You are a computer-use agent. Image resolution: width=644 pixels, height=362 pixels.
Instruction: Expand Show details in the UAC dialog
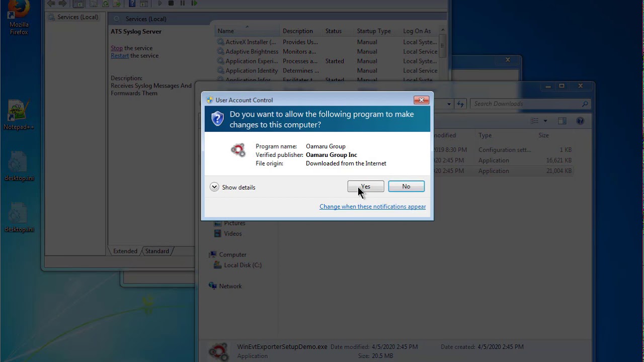pos(233,187)
